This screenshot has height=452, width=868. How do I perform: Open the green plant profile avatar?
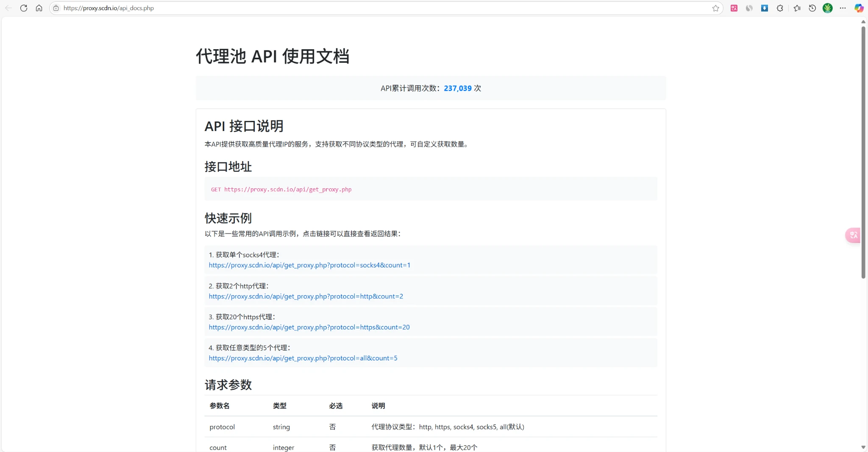pyautogui.click(x=827, y=8)
